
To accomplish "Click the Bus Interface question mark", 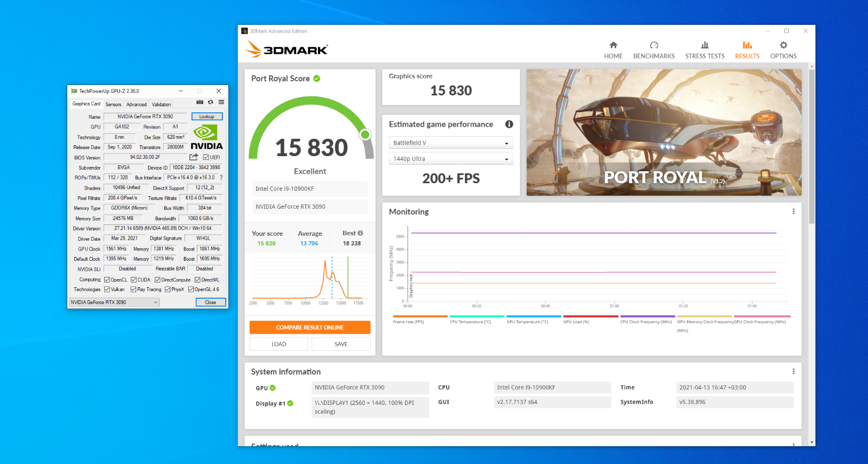I will pyautogui.click(x=221, y=177).
